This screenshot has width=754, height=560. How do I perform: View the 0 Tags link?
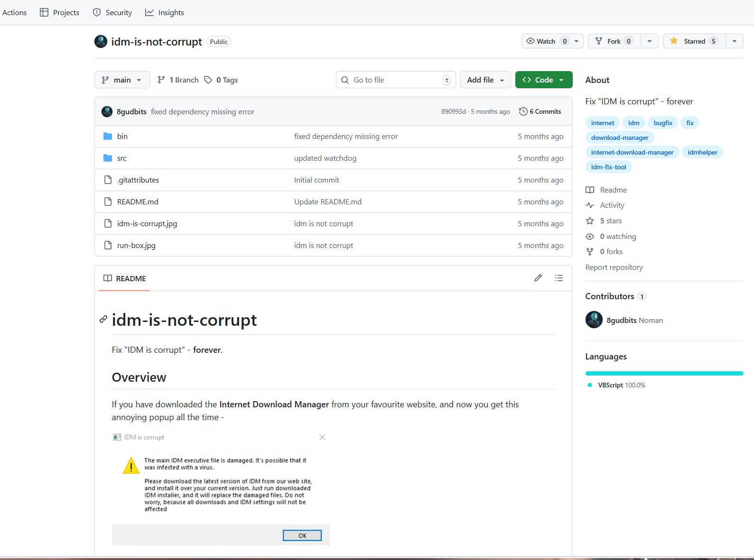(x=221, y=80)
